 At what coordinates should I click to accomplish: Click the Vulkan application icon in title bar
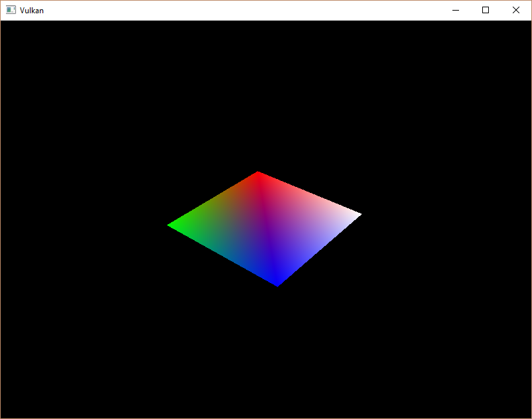(x=11, y=10)
